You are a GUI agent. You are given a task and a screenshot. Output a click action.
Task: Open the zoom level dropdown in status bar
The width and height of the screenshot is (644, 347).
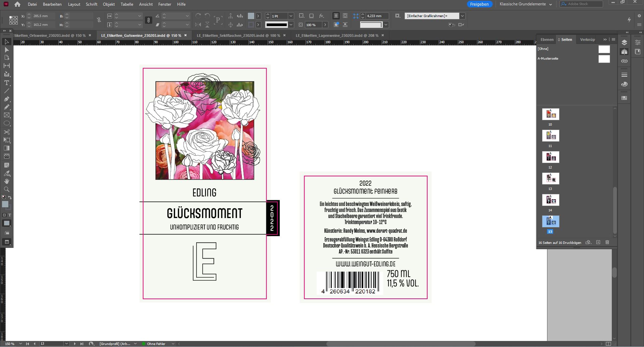click(x=20, y=344)
